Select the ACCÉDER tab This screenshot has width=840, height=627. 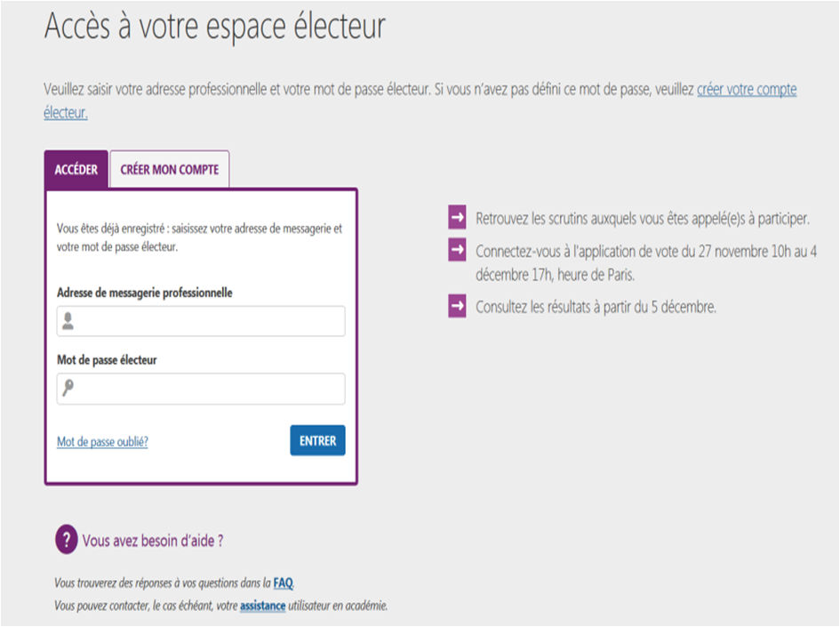[76, 168]
